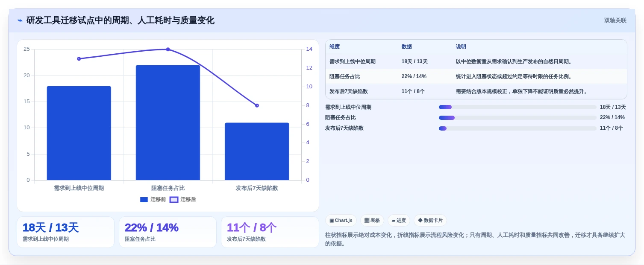Click table value 22% / 14%
The width and height of the screenshot is (644, 265).
[x=414, y=76]
